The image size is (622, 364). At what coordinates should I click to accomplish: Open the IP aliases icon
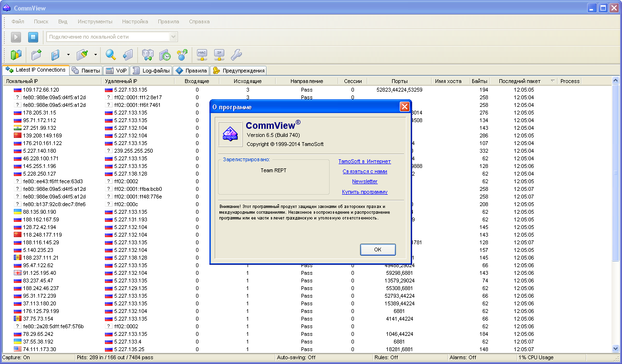pyautogui.click(x=219, y=55)
